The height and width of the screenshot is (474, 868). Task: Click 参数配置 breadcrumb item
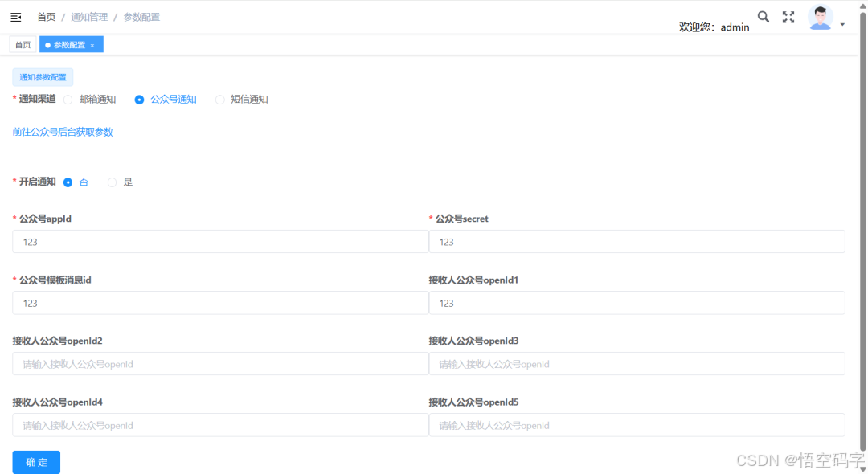pos(141,17)
